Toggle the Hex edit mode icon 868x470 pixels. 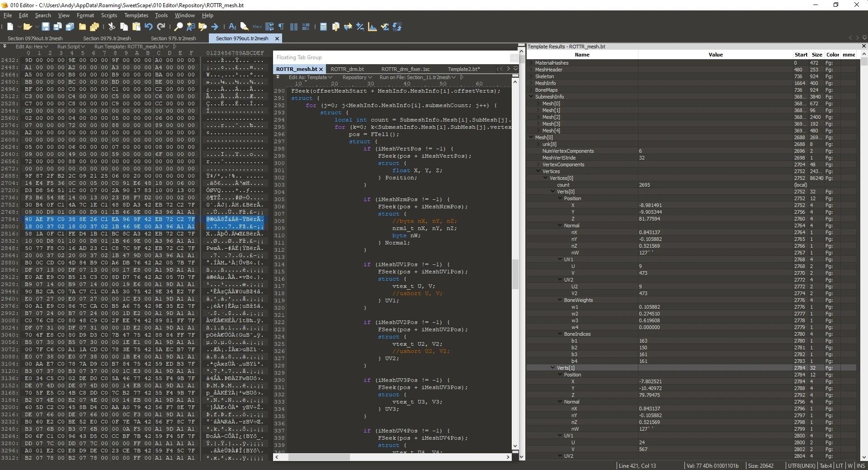point(257,27)
